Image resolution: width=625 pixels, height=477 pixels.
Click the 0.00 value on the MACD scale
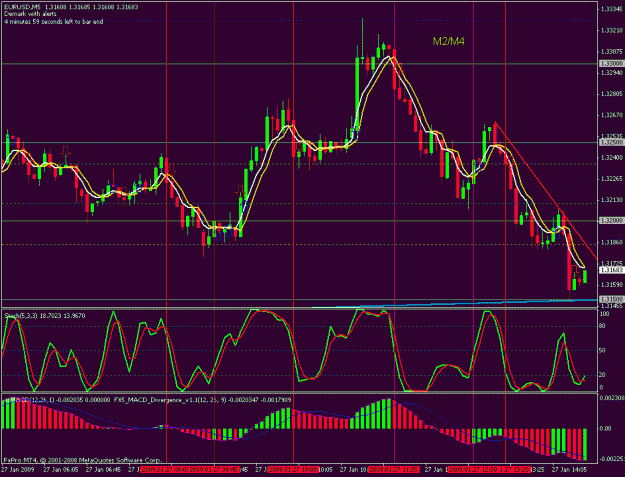pos(605,429)
